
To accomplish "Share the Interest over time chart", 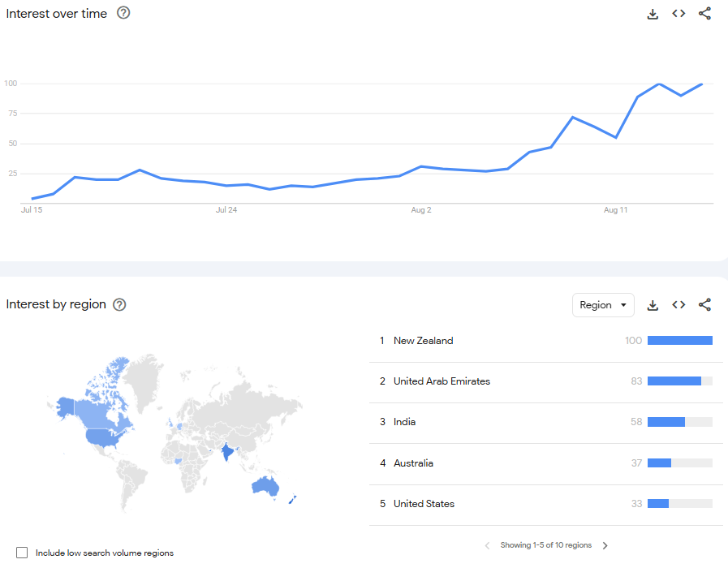I will click(704, 14).
